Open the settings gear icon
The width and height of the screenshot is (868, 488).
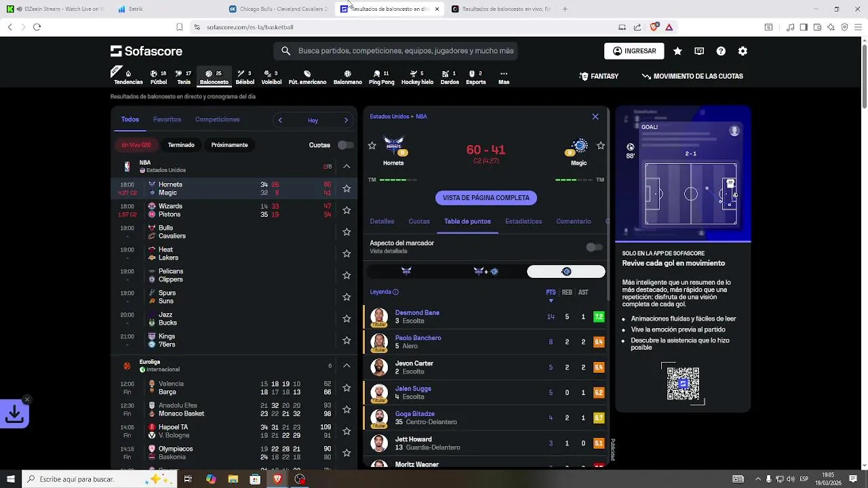tap(743, 51)
